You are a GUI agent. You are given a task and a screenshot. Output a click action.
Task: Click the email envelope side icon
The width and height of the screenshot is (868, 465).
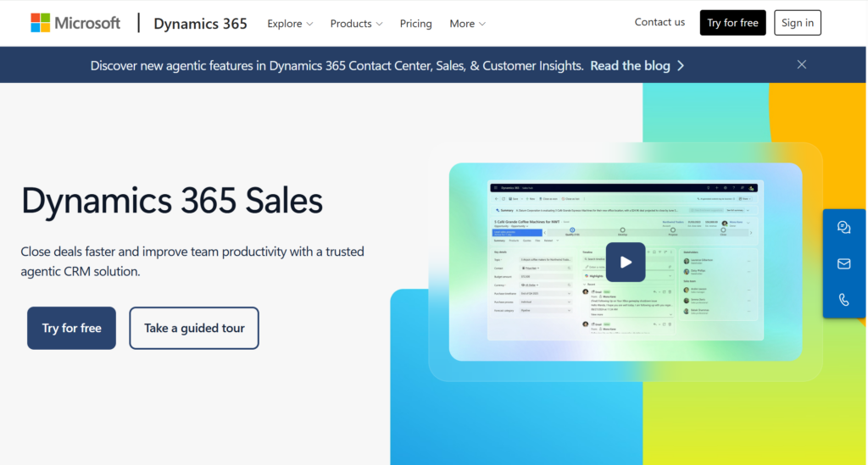[843, 263]
